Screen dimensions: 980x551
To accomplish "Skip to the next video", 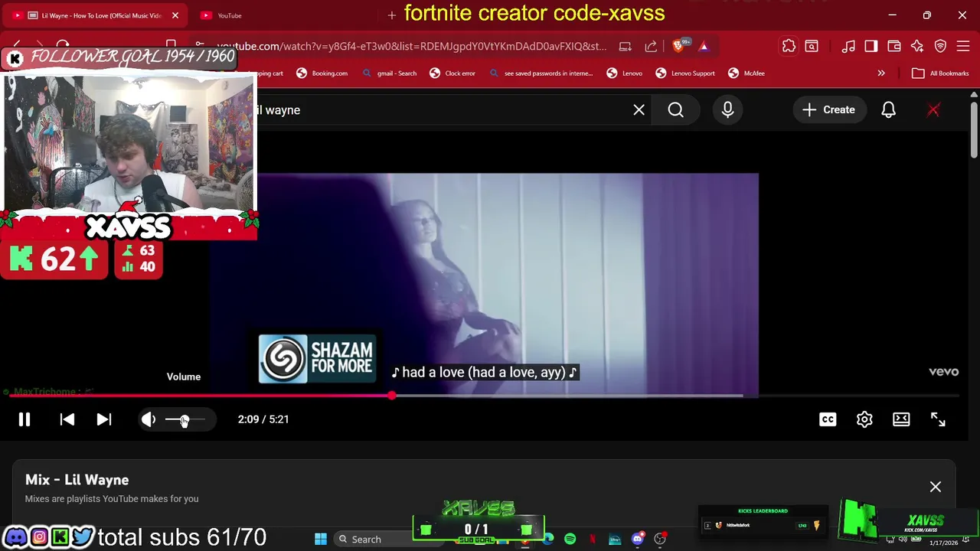I will pos(103,419).
